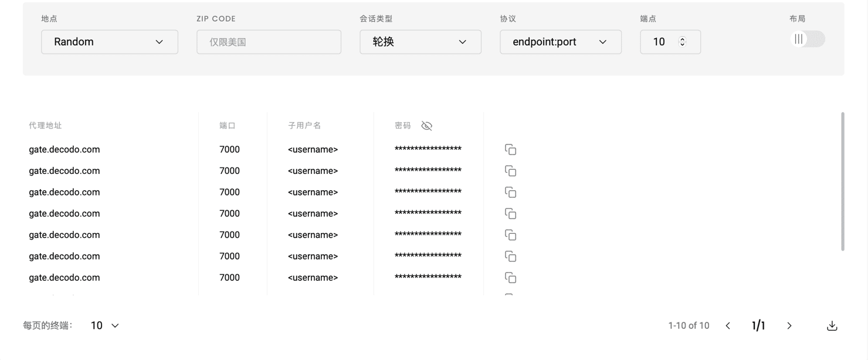Copy the first gate.decodo.com proxy row
Screen dimensions: 868x360
click(x=510, y=150)
